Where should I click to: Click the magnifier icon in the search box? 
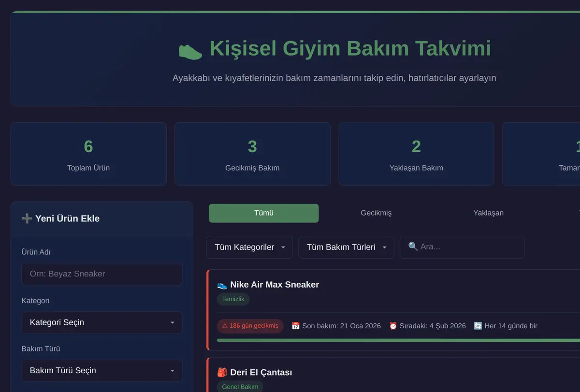413,247
